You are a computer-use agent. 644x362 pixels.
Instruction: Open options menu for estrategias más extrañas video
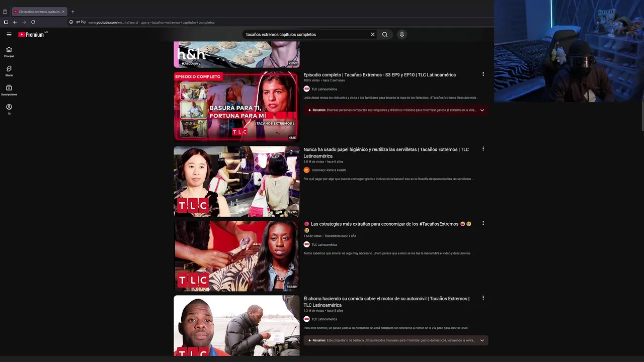pyautogui.click(x=483, y=223)
